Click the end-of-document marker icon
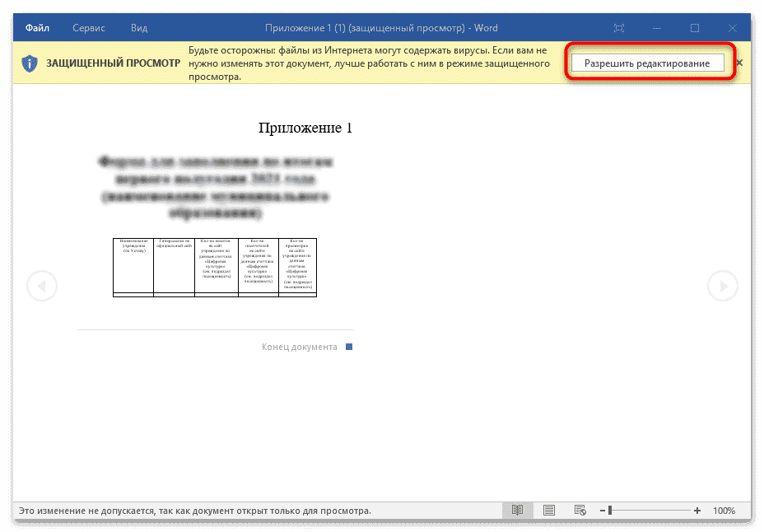This screenshot has height=532, width=764. pyautogui.click(x=347, y=347)
